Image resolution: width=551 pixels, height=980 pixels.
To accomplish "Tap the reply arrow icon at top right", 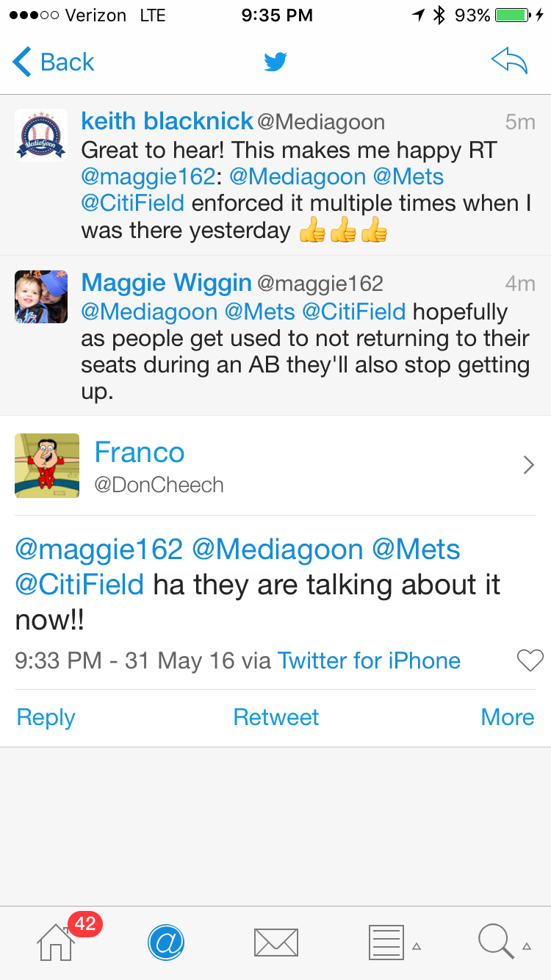I will click(x=509, y=62).
